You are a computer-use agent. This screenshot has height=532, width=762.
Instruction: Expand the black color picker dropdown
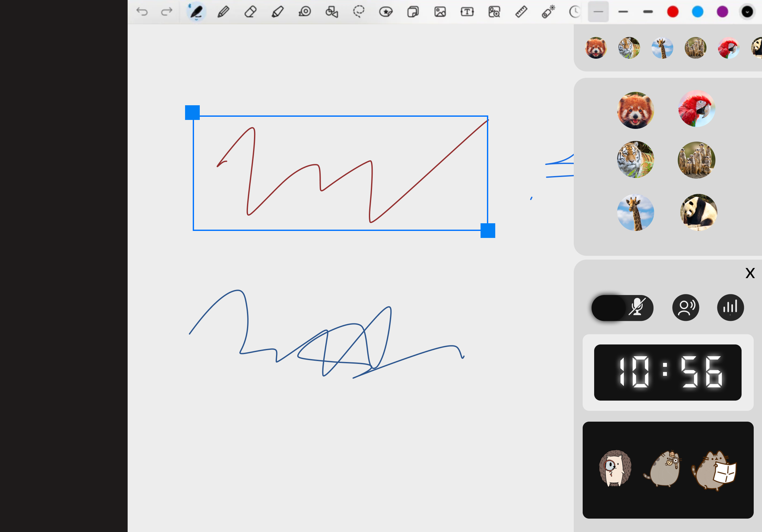(x=747, y=12)
